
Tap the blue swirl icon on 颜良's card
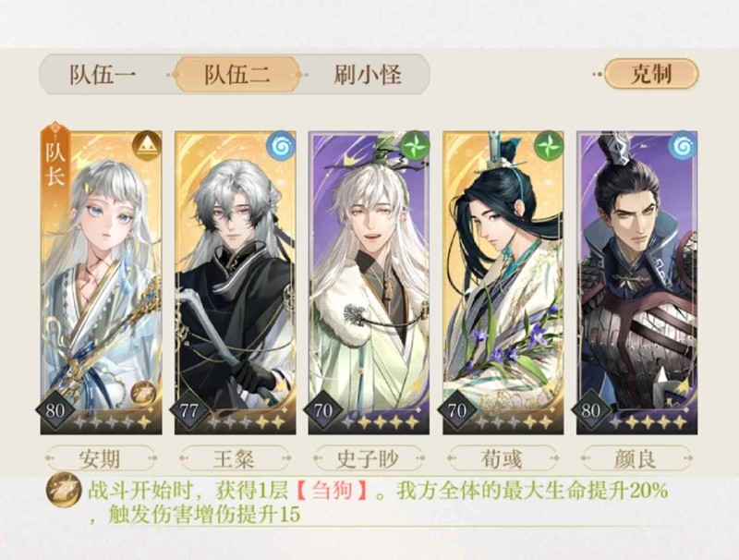point(683,146)
